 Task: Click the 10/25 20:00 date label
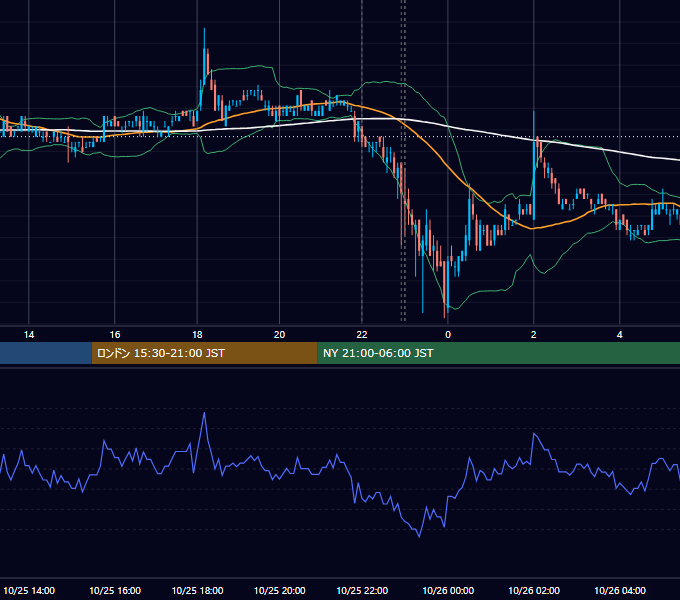pyautogui.click(x=279, y=590)
